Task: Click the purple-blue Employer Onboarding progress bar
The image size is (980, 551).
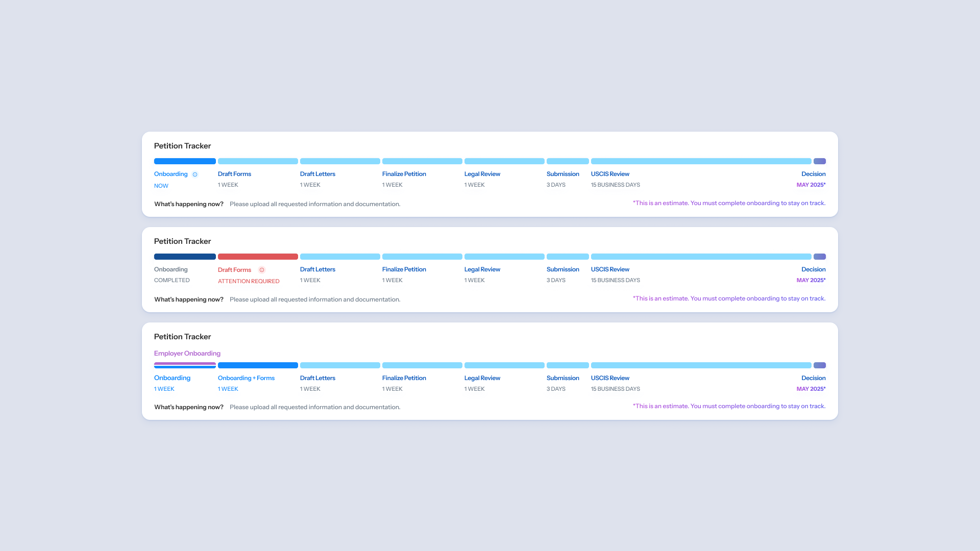Action: click(x=185, y=365)
